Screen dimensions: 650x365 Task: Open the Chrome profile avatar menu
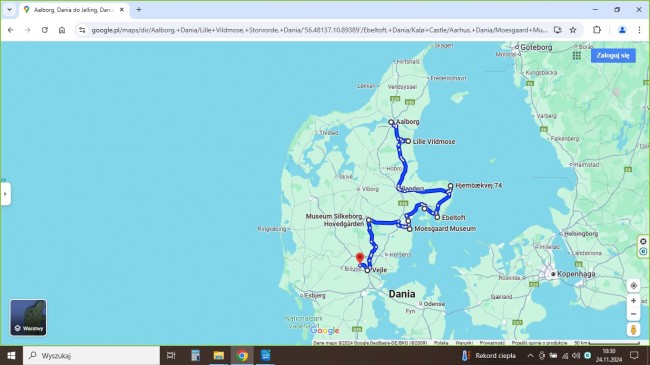coord(622,30)
